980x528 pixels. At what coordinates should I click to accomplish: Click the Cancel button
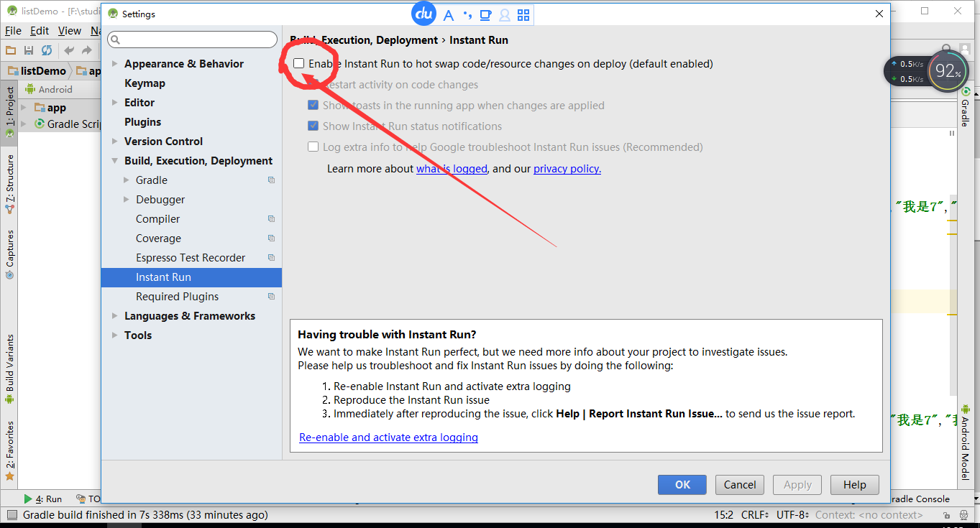click(x=740, y=485)
